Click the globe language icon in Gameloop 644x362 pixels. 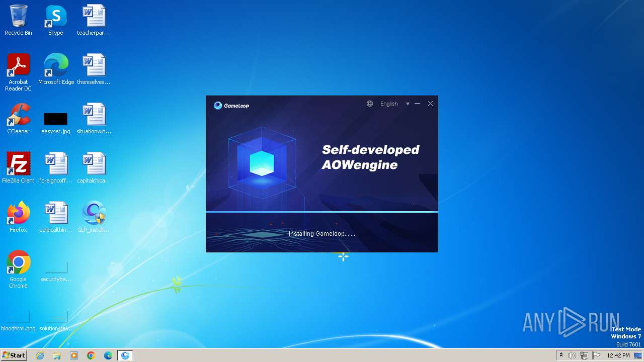tap(370, 104)
